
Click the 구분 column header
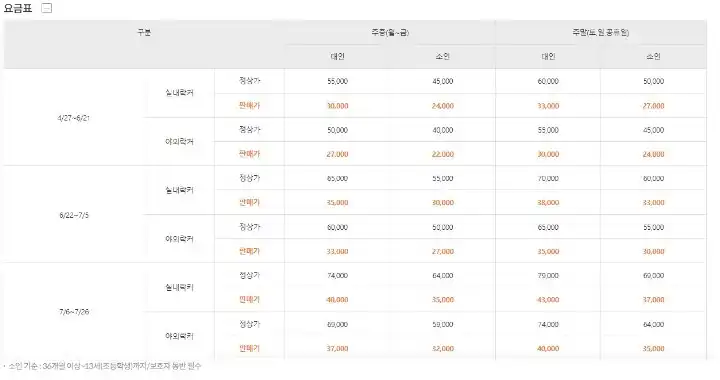point(144,32)
